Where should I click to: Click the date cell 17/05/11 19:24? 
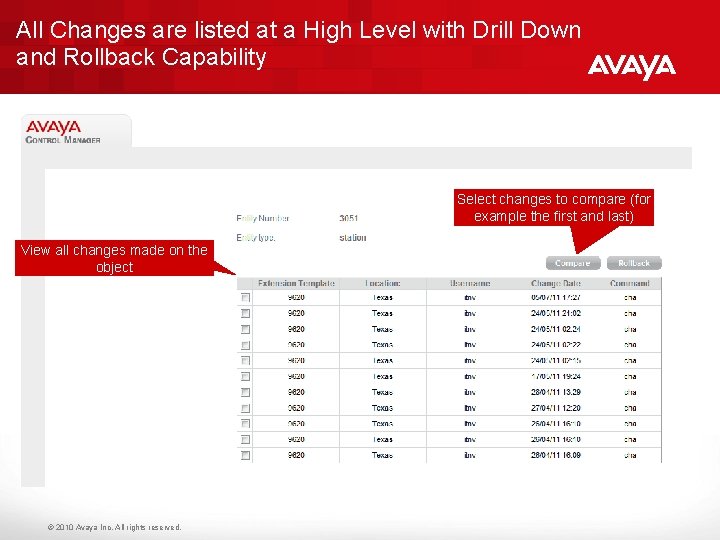pyautogui.click(x=556, y=377)
